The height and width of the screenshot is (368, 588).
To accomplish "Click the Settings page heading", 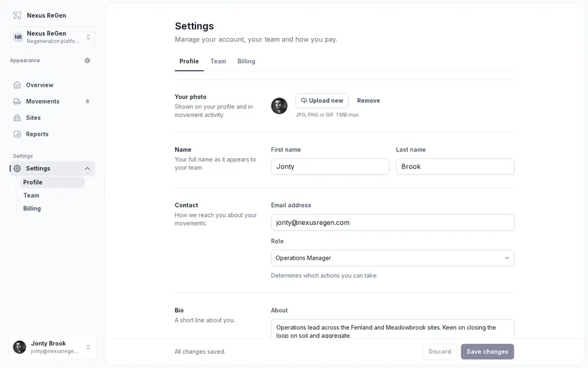I will [x=194, y=26].
